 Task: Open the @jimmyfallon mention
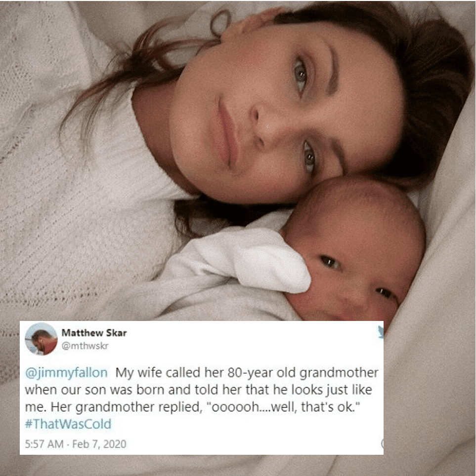66,372
